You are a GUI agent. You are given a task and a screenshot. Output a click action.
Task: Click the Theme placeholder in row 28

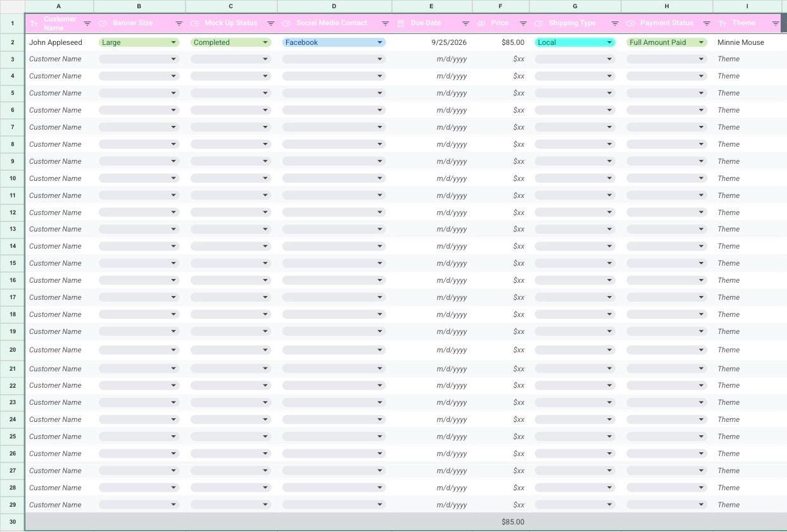coord(729,488)
